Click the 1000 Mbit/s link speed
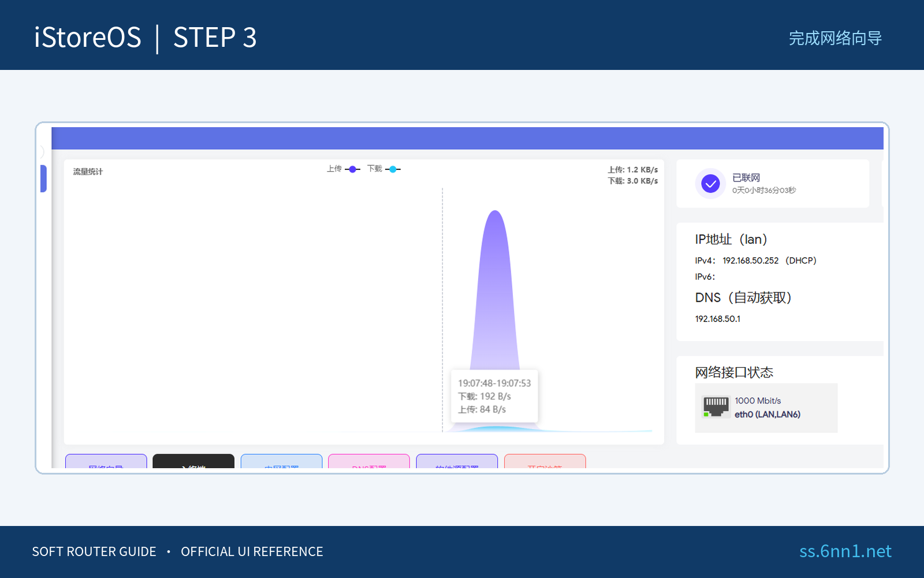This screenshot has height=578, width=924. coord(758,401)
